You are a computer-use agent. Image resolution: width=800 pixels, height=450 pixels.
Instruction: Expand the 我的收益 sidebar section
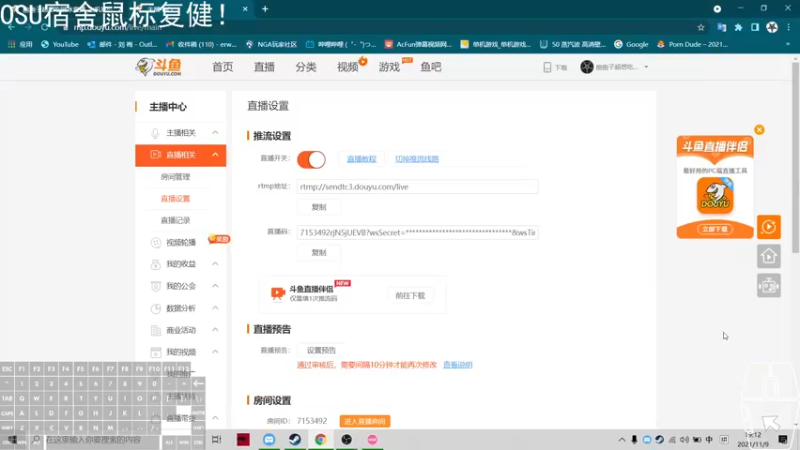215,264
